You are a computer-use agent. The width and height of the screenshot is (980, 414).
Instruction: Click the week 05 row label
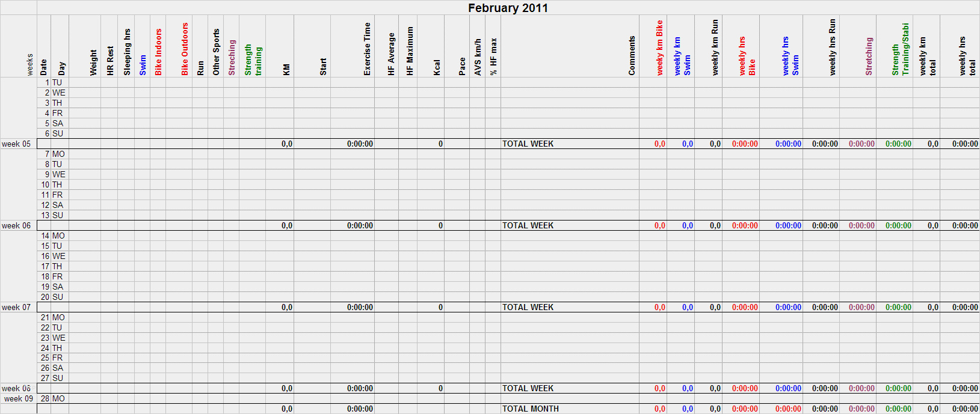point(16,144)
